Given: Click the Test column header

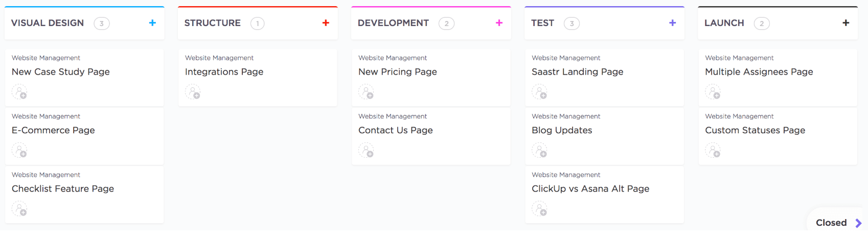Looking at the screenshot, I should pos(542,23).
